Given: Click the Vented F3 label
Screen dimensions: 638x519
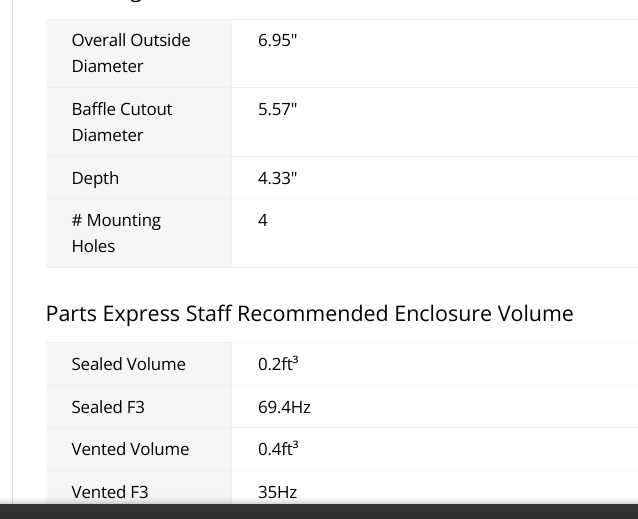Looking at the screenshot, I should point(110,492).
